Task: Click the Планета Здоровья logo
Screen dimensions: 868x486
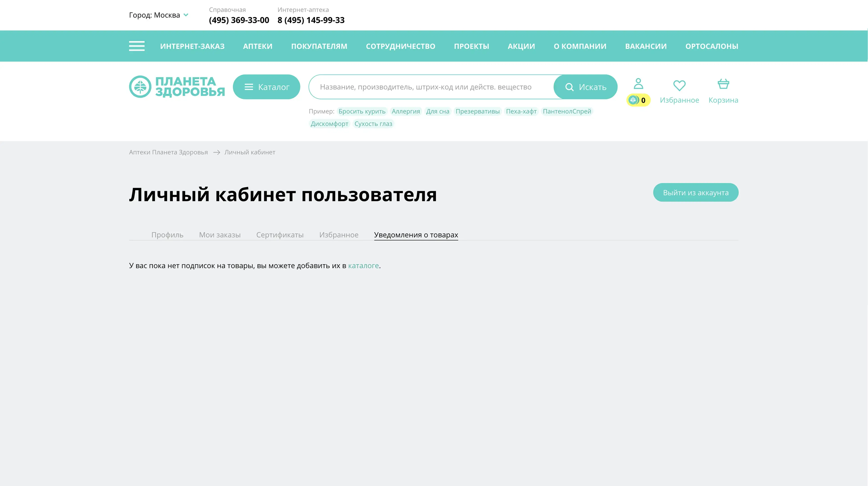Action: (177, 87)
